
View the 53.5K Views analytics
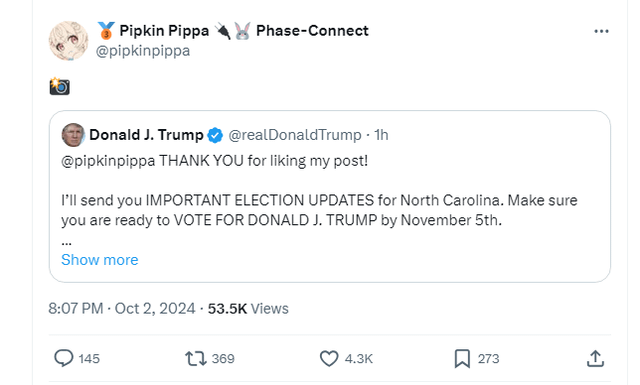click(x=248, y=309)
